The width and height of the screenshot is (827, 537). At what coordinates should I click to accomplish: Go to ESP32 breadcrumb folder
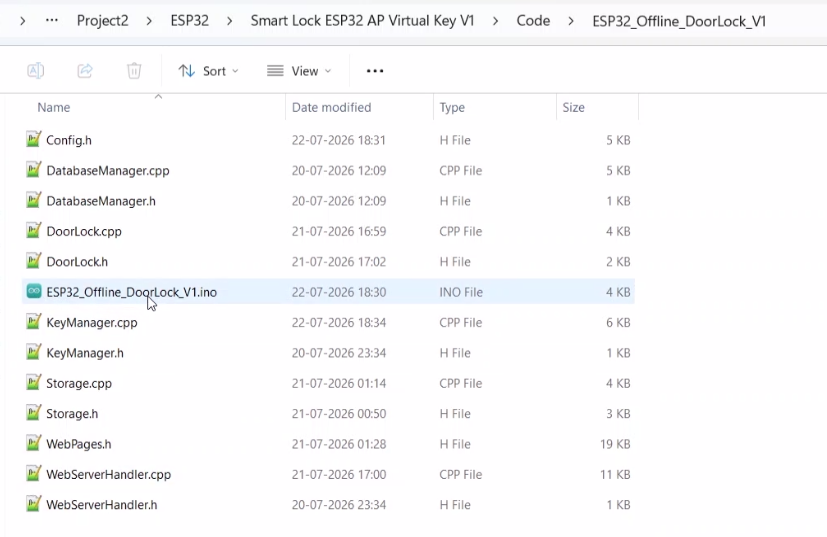(x=189, y=21)
